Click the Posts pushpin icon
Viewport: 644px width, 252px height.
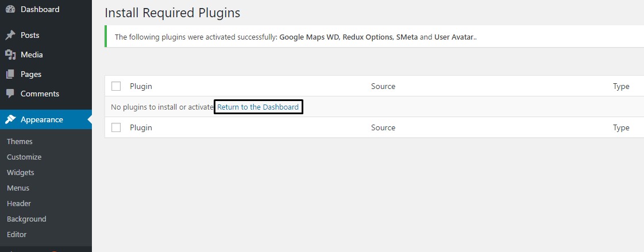point(10,36)
